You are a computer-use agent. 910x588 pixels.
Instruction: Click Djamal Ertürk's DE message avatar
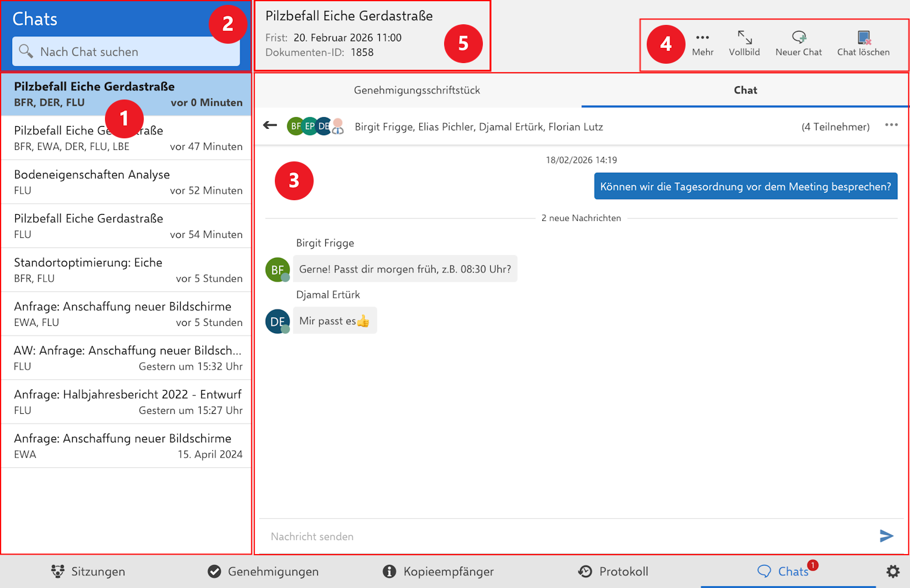point(277,322)
